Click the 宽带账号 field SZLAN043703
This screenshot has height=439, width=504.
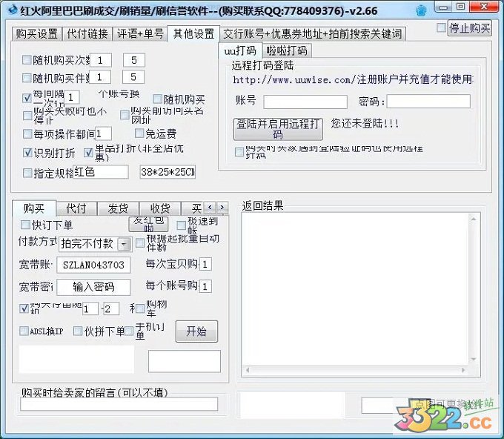[93, 265]
